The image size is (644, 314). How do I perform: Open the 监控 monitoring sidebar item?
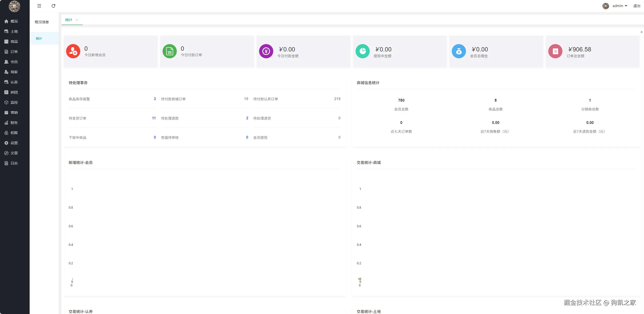coord(14,102)
